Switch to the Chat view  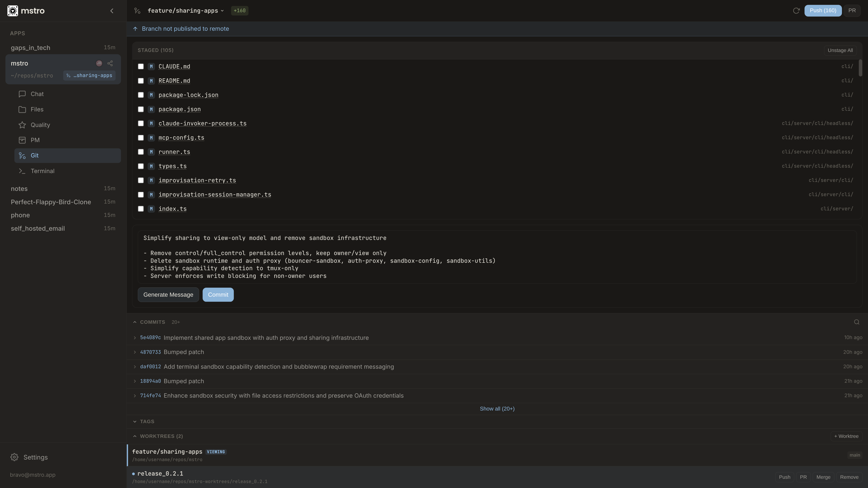tap(37, 94)
